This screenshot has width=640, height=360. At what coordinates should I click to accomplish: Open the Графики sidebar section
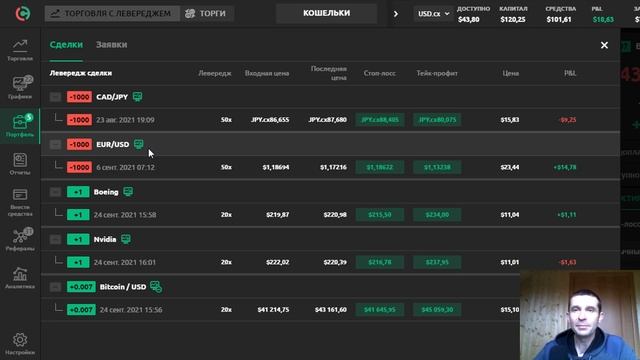20,87
